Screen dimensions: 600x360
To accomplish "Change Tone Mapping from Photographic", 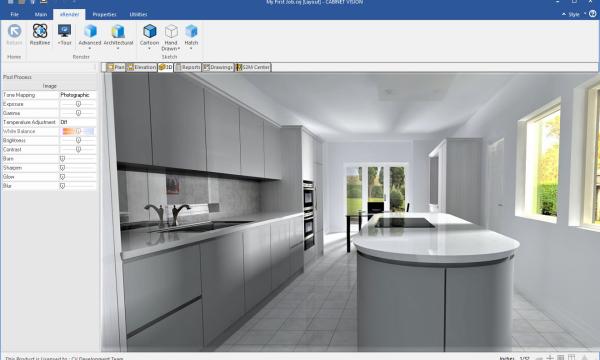I will [x=78, y=95].
